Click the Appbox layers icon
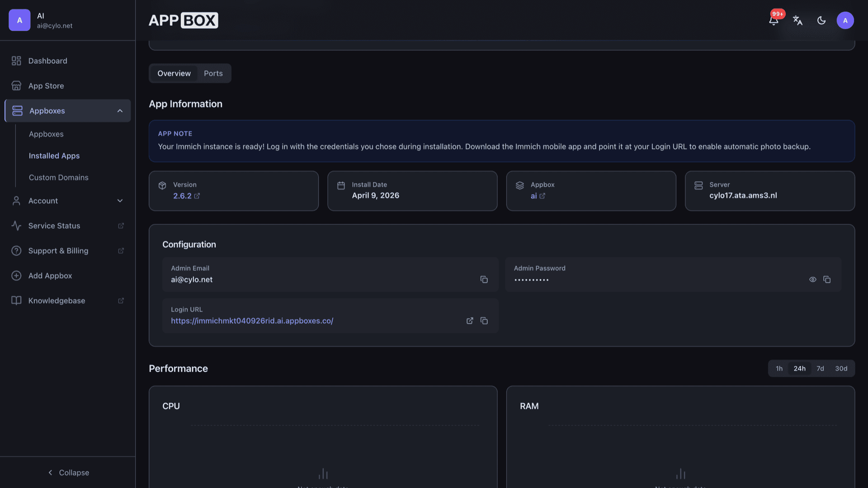868x488 pixels. [x=520, y=185]
